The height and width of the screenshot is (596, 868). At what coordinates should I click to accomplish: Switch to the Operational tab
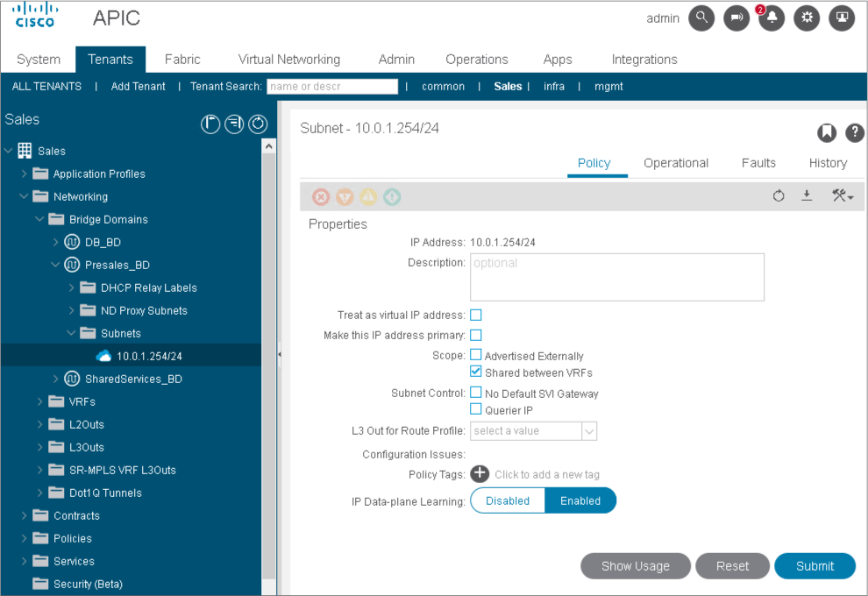click(x=675, y=163)
